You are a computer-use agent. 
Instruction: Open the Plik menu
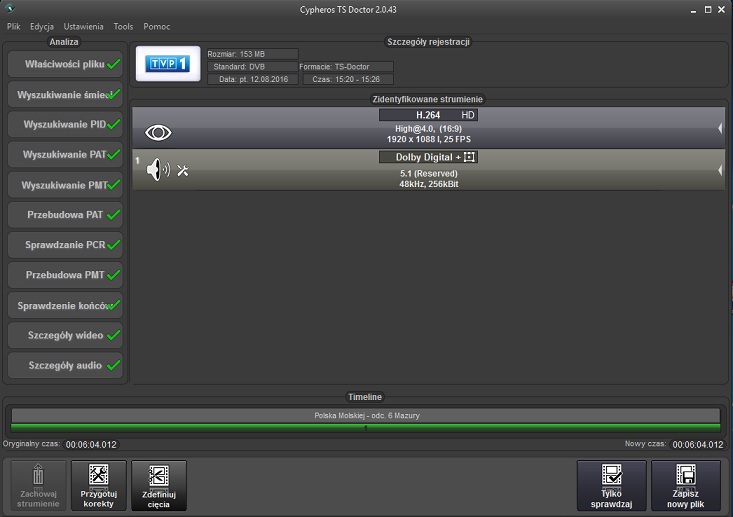(x=14, y=25)
